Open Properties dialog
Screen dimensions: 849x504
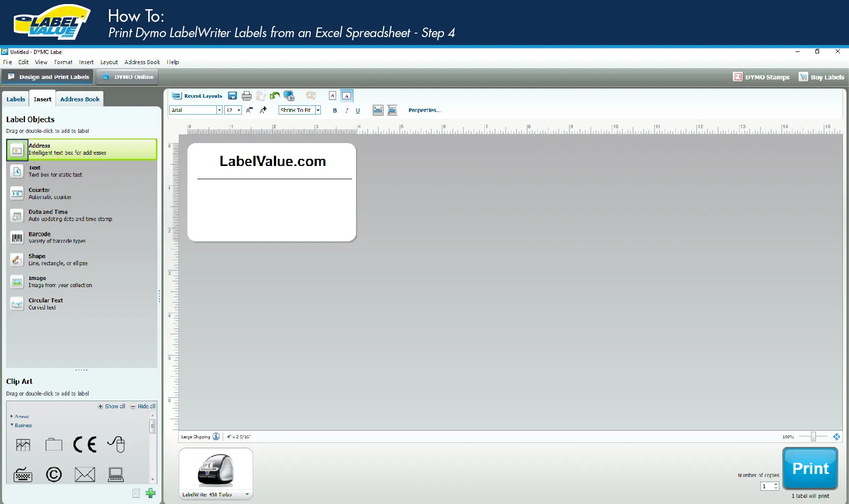point(424,110)
